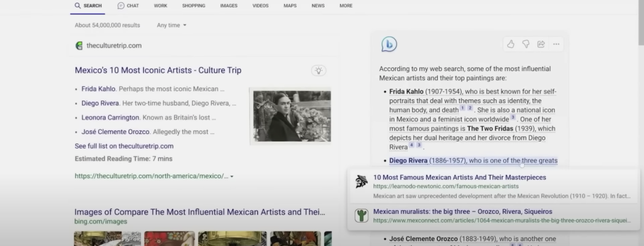
Task: Click the Frida Kahlo list link
Action: [99, 89]
